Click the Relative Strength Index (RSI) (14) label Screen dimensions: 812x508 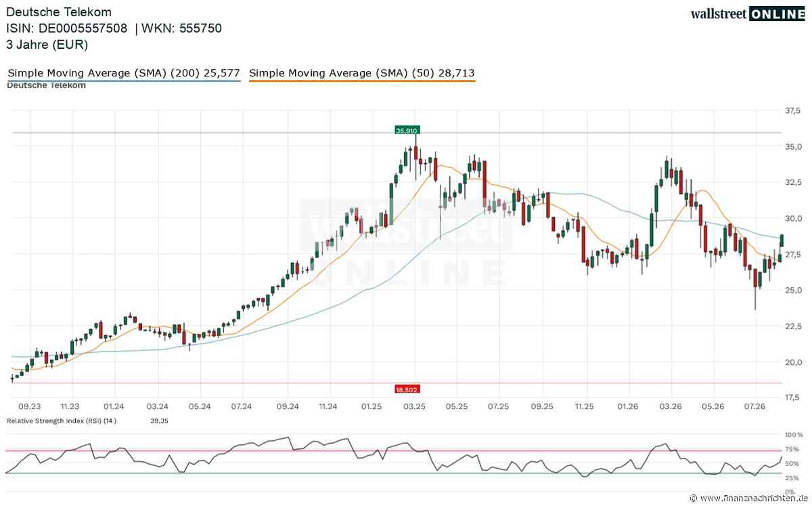(x=62, y=421)
